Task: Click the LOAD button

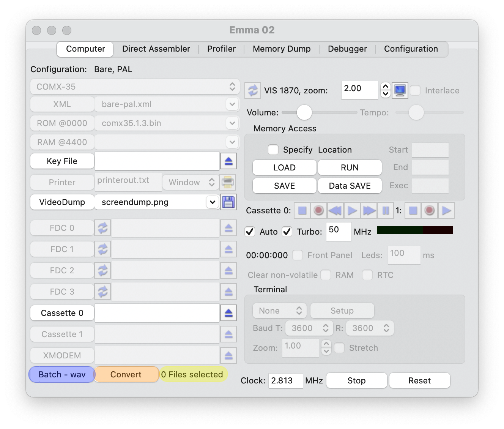Action: point(284,167)
